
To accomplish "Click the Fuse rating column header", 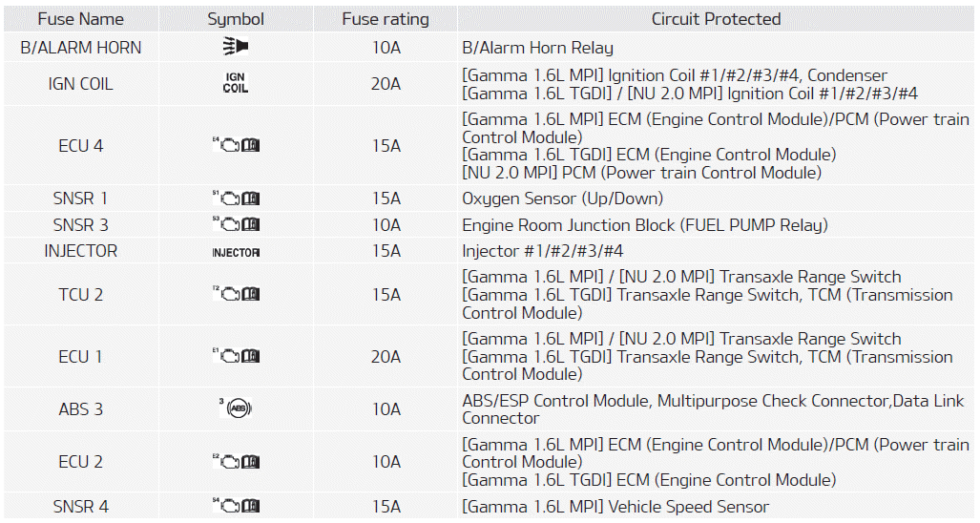I will click(386, 19).
